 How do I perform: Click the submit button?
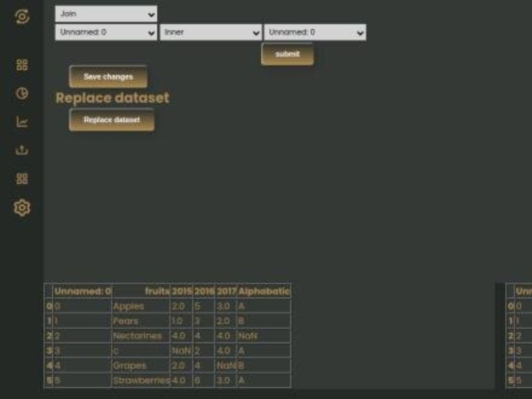point(287,54)
